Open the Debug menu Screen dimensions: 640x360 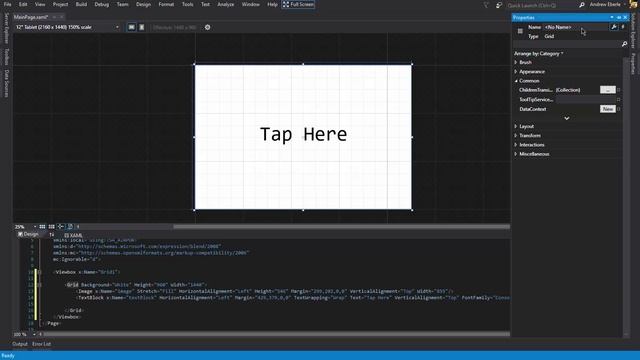coord(102,4)
